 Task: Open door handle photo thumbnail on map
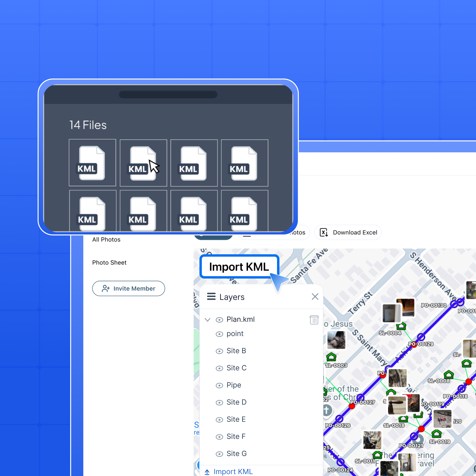coord(397,405)
